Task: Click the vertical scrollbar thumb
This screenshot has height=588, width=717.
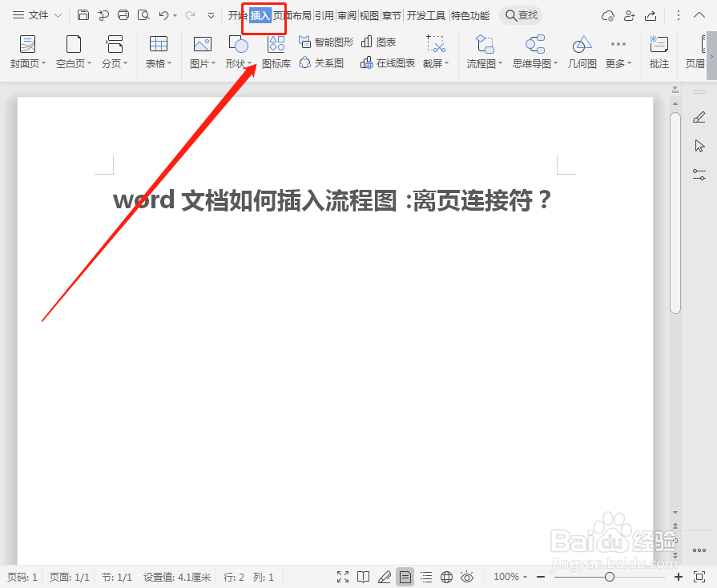Action: coord(675,213)
